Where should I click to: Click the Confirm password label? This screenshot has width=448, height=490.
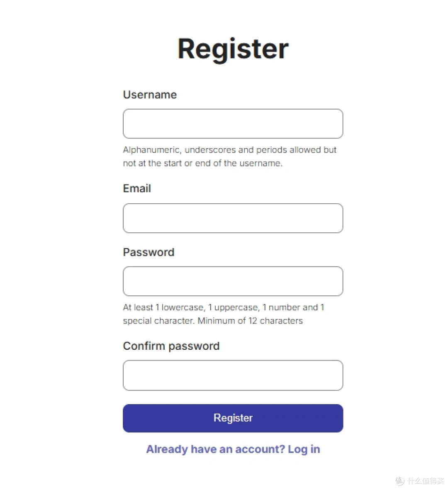pos(171,346)
